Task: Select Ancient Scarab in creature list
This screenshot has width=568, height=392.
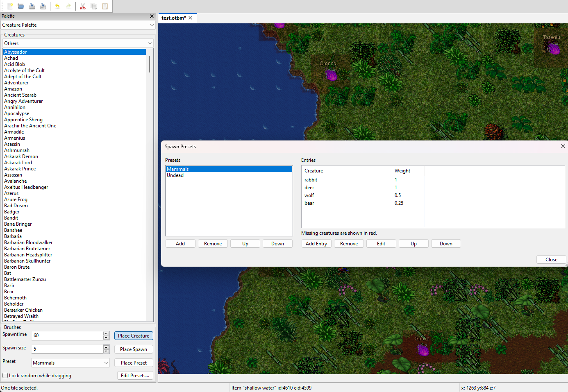Action: click(20, 95)
